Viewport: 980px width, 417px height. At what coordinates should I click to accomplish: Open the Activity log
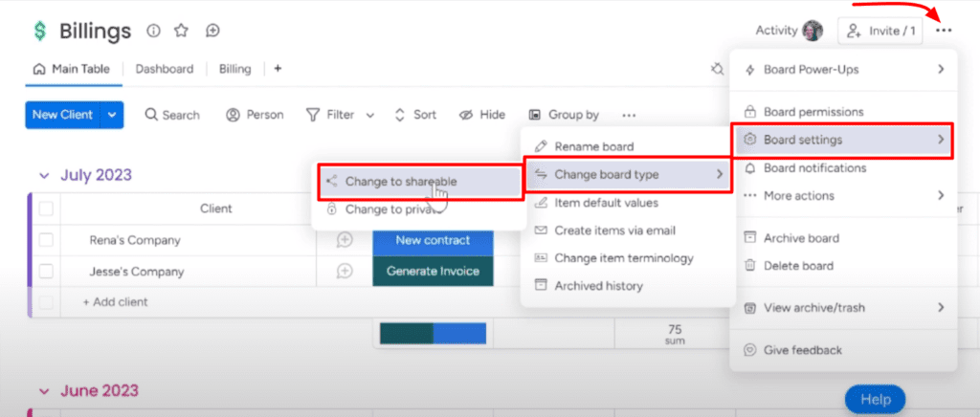[x=776, y=30]
